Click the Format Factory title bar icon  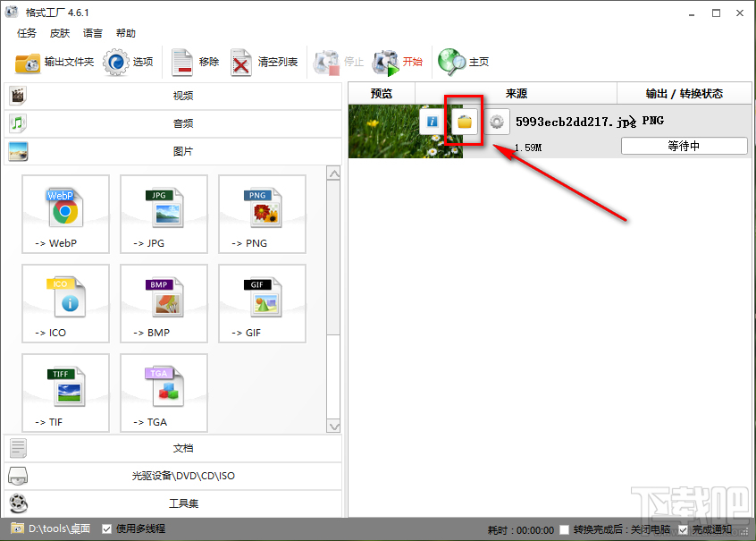pos(12,12)
